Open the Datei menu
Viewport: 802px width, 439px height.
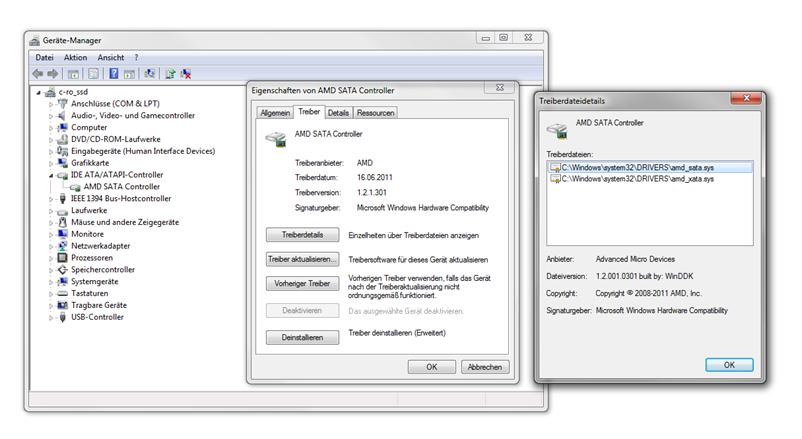click(44, 58)
